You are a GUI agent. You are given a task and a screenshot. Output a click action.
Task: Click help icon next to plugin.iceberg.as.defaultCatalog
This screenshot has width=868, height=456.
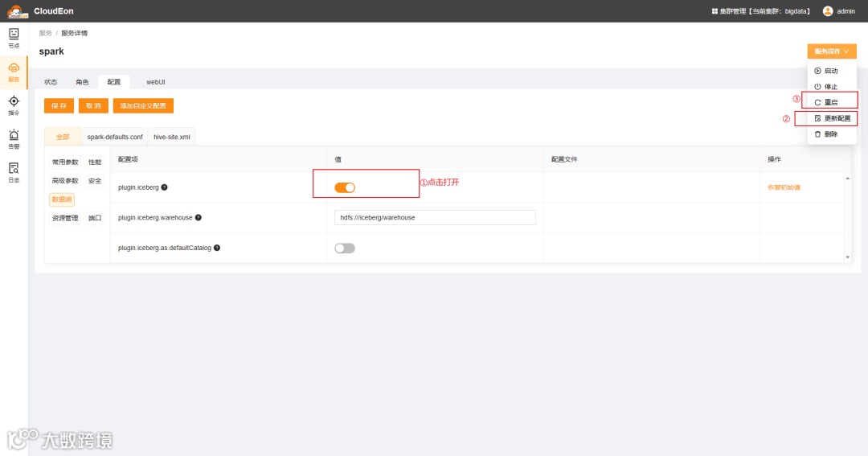(x=217, y=248)
